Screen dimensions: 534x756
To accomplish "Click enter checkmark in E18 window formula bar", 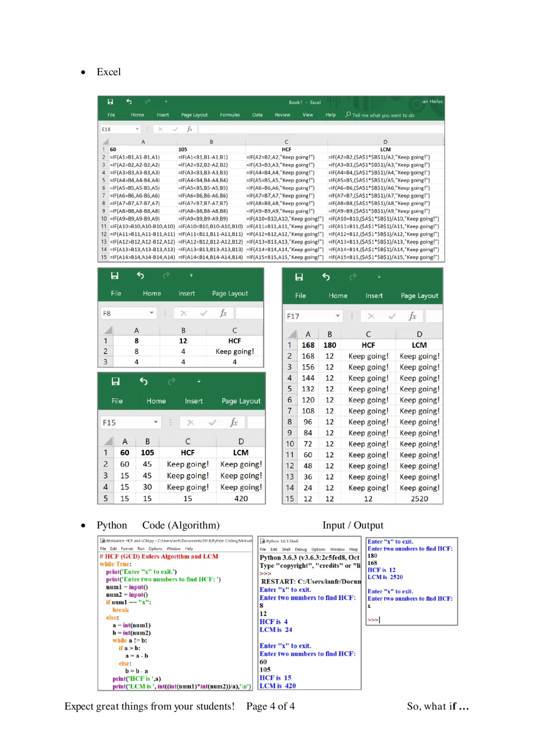I will [175, 129].
